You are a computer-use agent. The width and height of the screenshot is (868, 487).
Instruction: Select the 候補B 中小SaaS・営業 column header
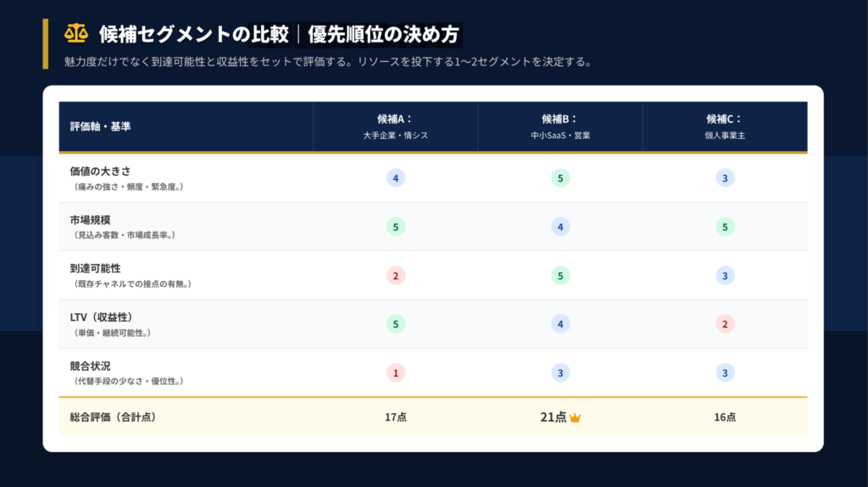(559, 126)
